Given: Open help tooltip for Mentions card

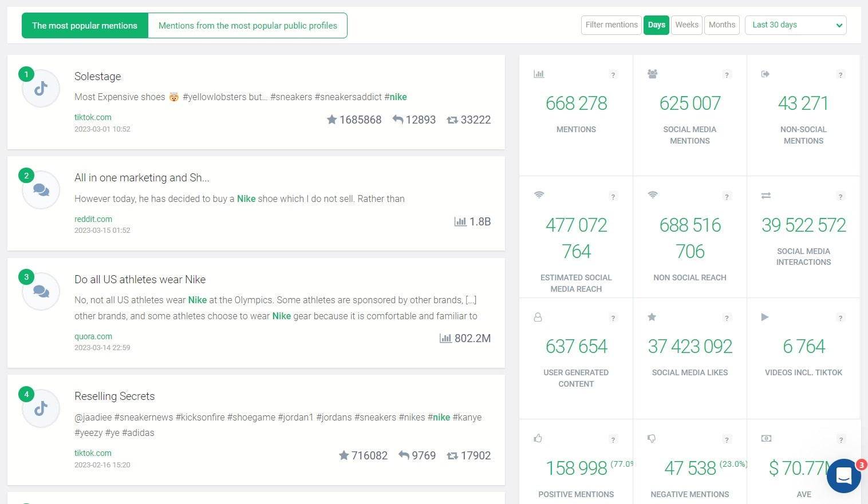Looking at the screenshot, I should tap(613, 75).
